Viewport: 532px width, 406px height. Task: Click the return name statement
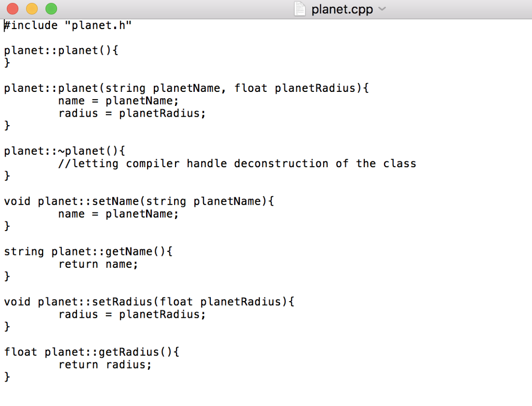(98, 264)
